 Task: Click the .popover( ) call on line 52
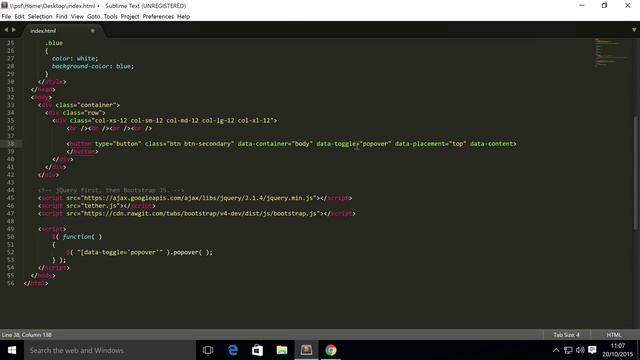191,252
